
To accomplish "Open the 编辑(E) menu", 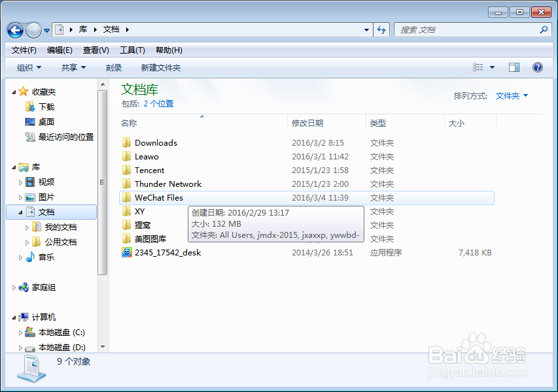I will point(60,50).
